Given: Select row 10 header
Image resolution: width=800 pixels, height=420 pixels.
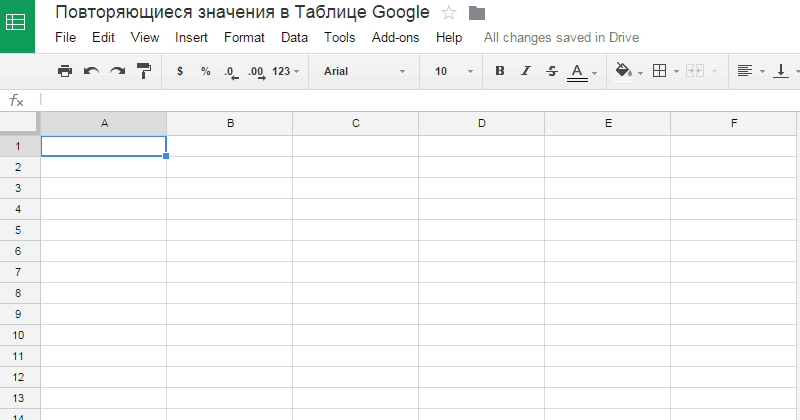Looking at the screenshot, I should [x=20, y=335].
